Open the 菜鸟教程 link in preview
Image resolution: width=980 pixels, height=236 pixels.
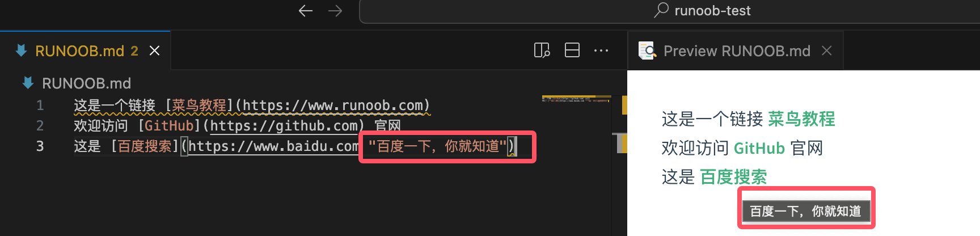(801, 119)
